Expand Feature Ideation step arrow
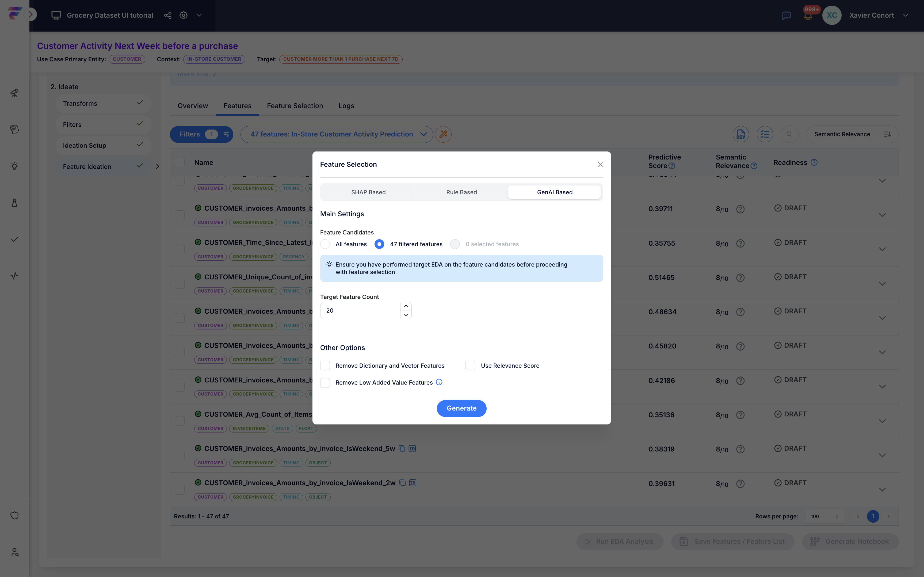Screen dimensions: 924x577 click(x=158, y=166)
